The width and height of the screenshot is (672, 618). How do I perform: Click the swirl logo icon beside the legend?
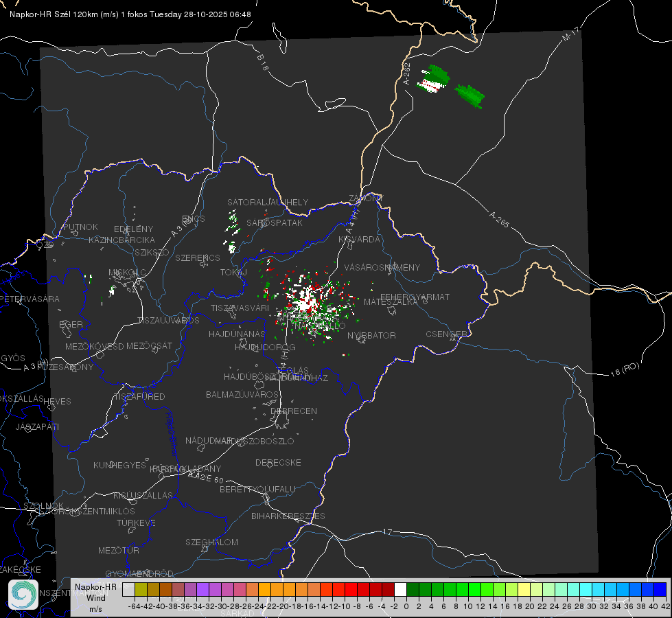coord(23,595)
